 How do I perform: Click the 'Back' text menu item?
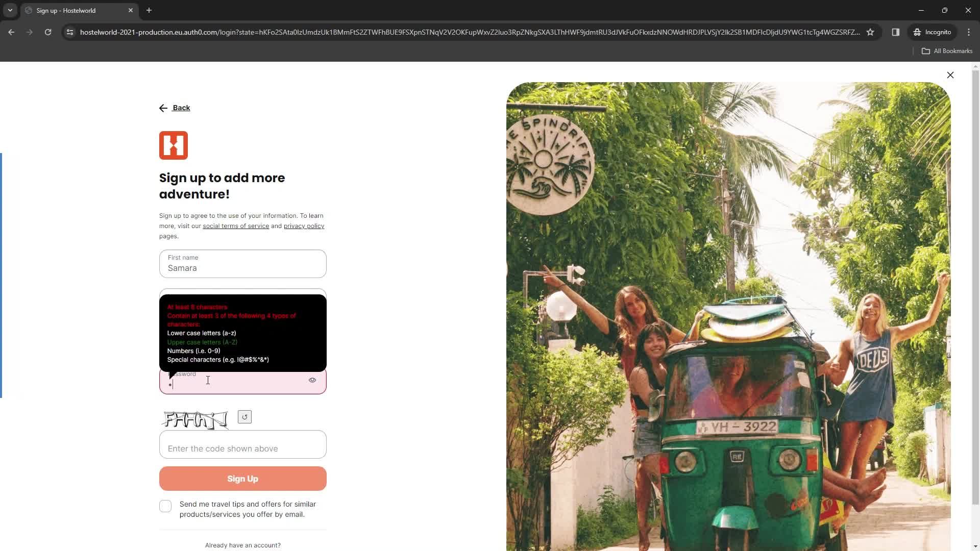[x=181, y=108]
